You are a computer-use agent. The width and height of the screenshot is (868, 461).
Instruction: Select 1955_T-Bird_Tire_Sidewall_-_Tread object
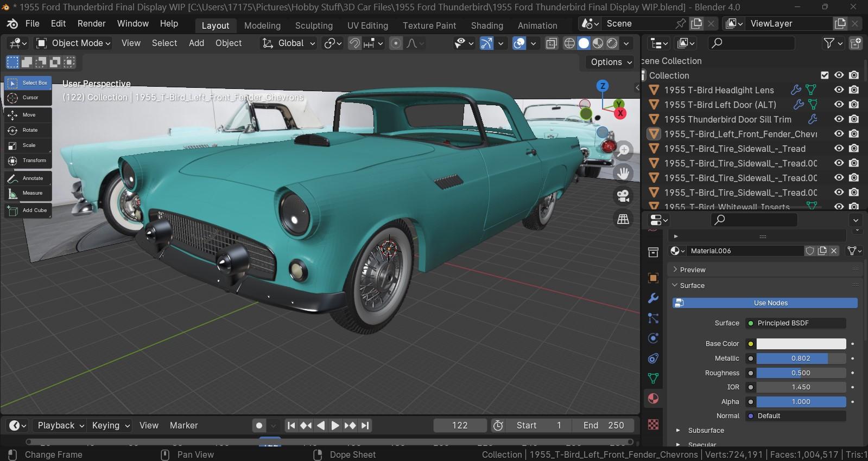coord(734,149)
